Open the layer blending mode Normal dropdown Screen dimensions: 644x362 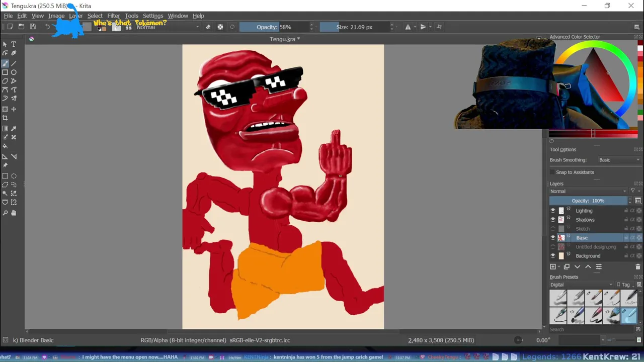(588, 191)
